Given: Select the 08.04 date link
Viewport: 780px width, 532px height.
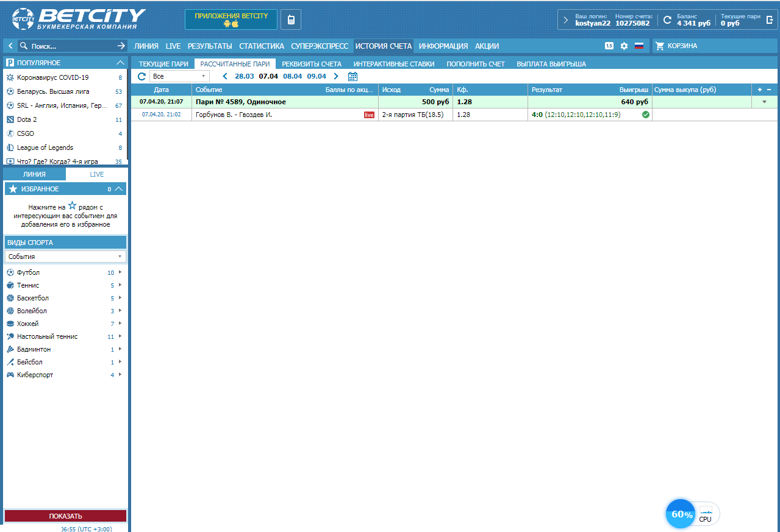Looking at the screenshot, I should click(x=293, y=76).
